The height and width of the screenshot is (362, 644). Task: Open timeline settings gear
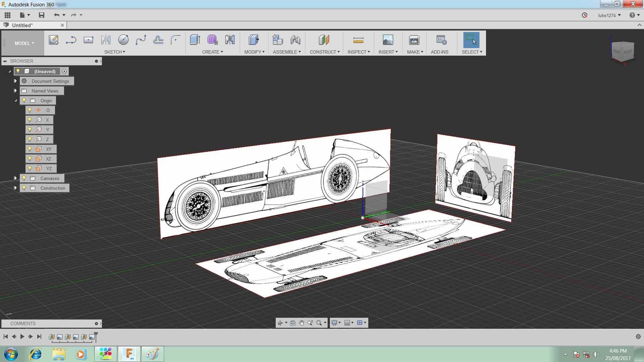pyautogui.click(x=638, y=337)
